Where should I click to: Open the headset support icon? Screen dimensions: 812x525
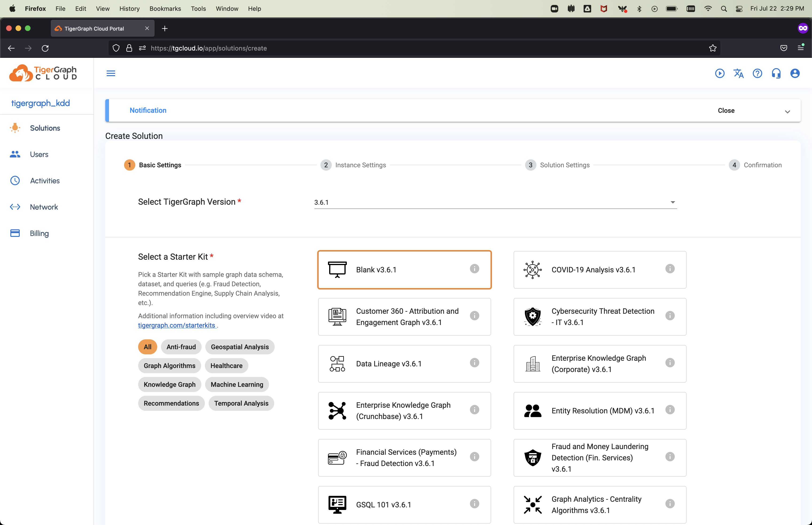click(776, 73)
